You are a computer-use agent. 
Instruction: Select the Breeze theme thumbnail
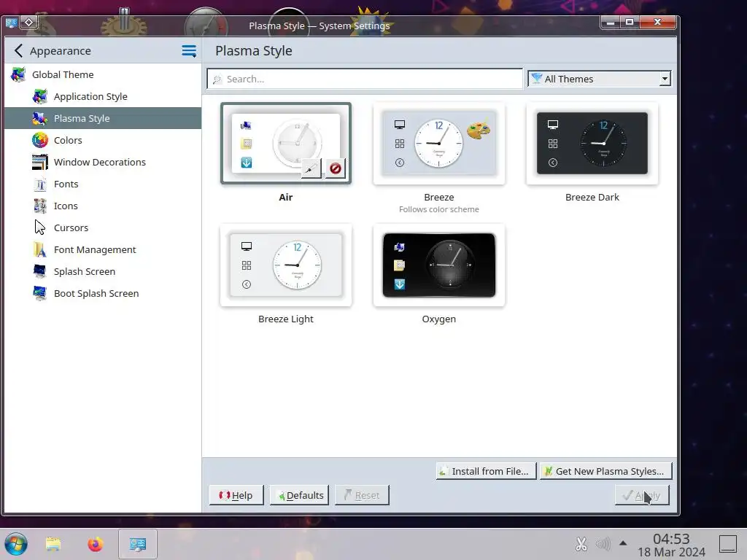click(438, 144)
